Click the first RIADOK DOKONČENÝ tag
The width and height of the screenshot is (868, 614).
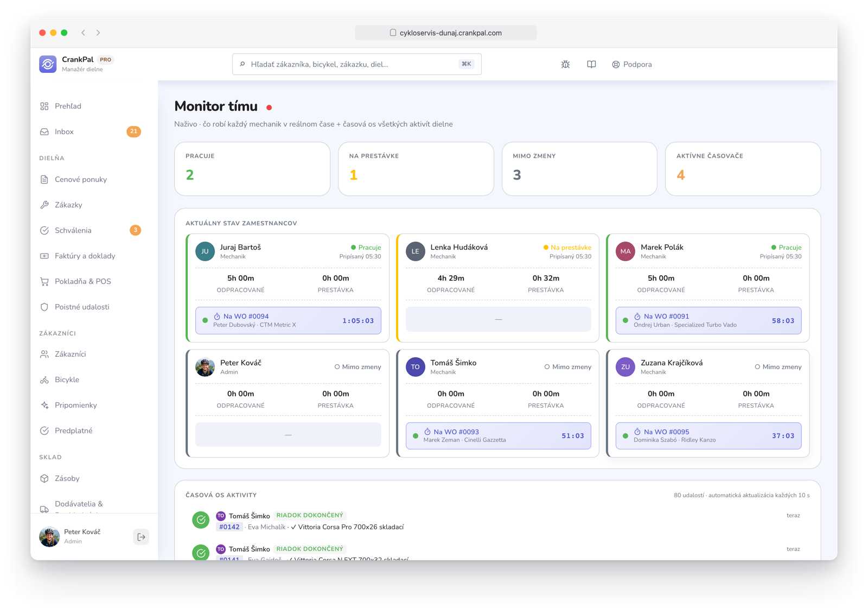click(x=310, y=515)
